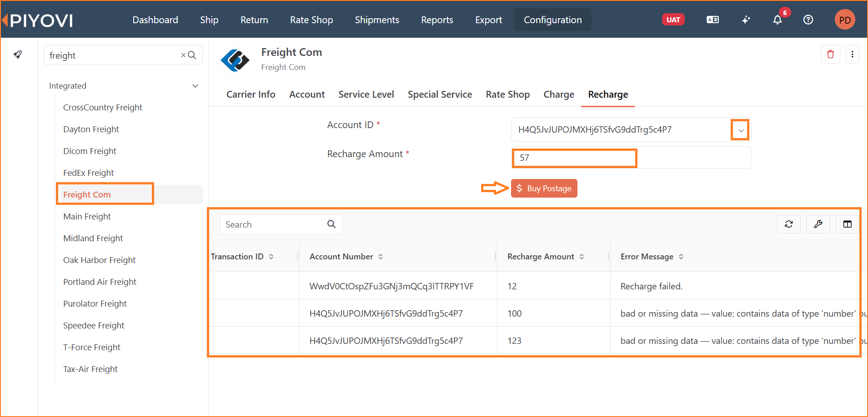This screenshot has height=417, width=868.
Task: Open Dashboard from top navigation
Action: click(156, 20)
